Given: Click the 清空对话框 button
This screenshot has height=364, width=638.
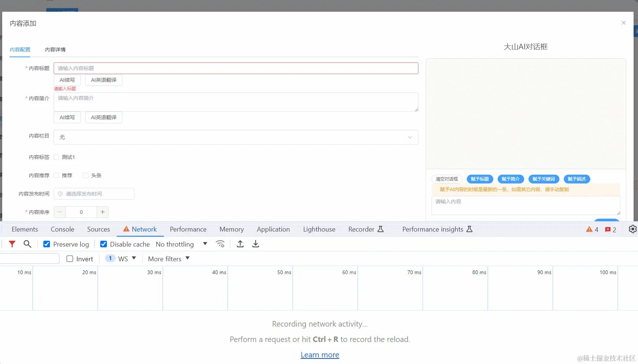Looking at the screenshot, I should click(447, 179).
